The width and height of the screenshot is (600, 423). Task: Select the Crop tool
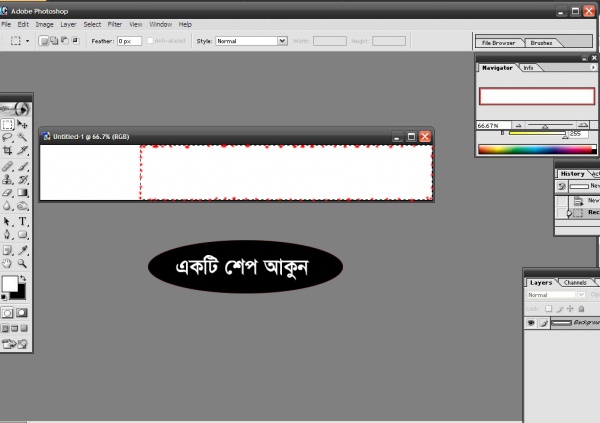[7, 150]
